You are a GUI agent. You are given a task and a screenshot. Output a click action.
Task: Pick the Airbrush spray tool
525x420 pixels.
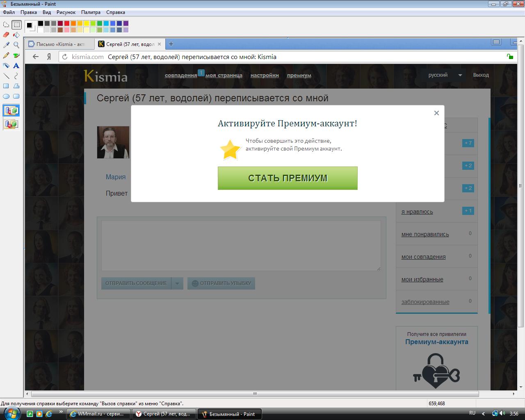pos(6,66)
